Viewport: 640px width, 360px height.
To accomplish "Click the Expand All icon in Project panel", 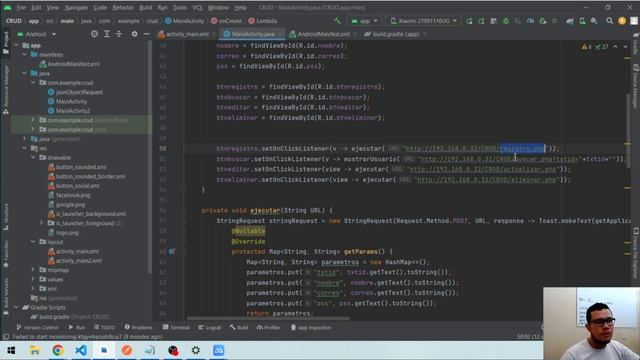I will tap(107, 34).
